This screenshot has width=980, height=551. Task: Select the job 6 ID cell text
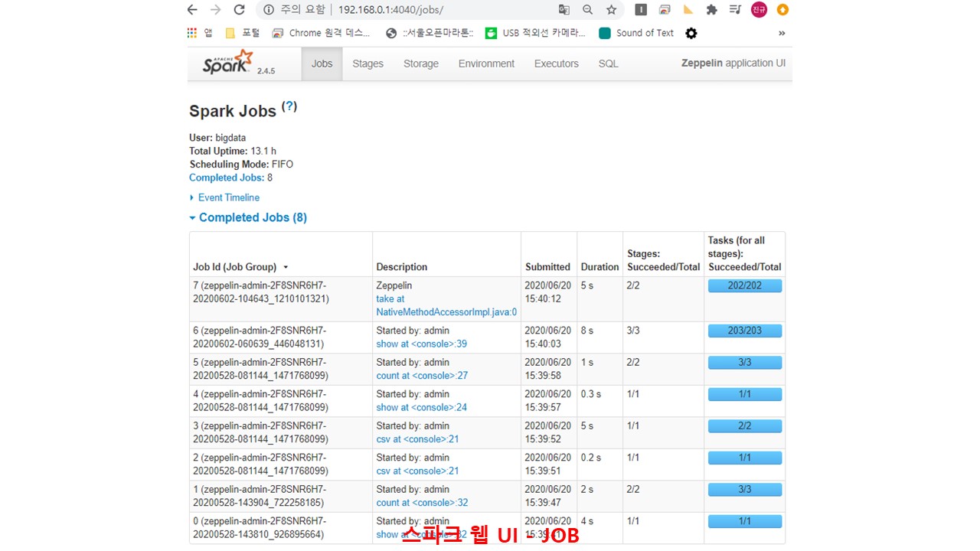(259, 337)
